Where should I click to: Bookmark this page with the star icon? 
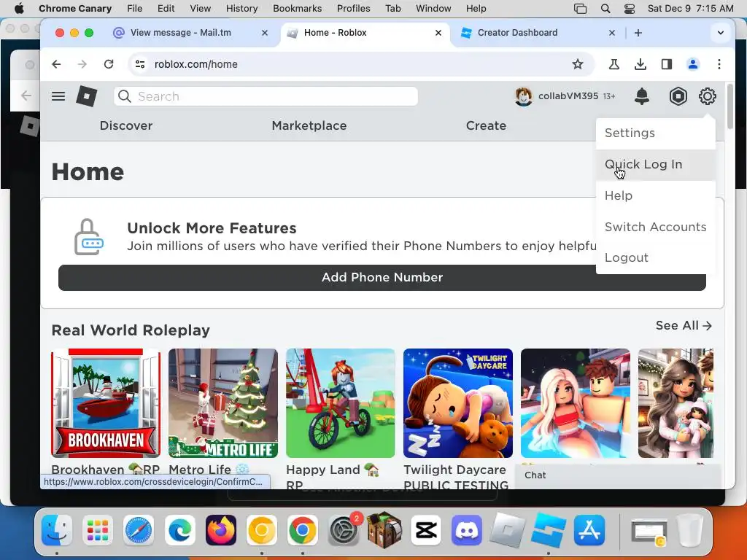pyautogui.click(x=578, y=64)
